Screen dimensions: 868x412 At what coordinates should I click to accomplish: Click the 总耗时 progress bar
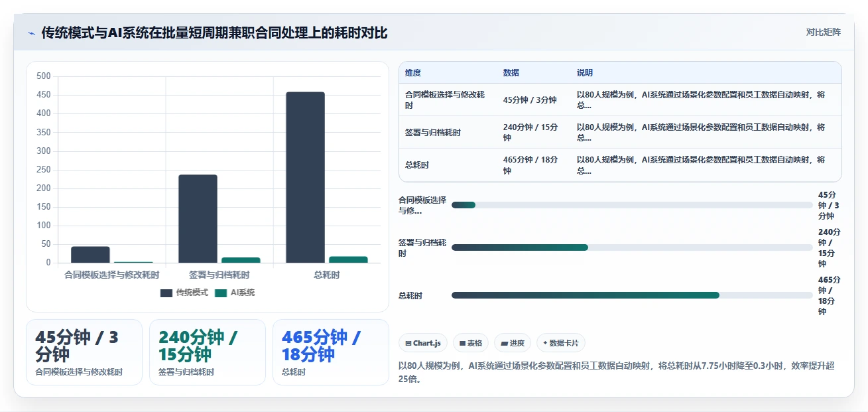pos(632,295)
